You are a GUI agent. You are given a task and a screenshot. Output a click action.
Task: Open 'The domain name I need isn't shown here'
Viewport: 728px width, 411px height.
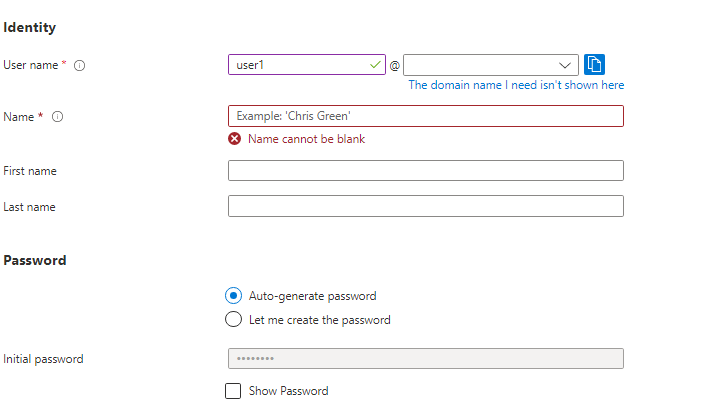tap(516, 86)
